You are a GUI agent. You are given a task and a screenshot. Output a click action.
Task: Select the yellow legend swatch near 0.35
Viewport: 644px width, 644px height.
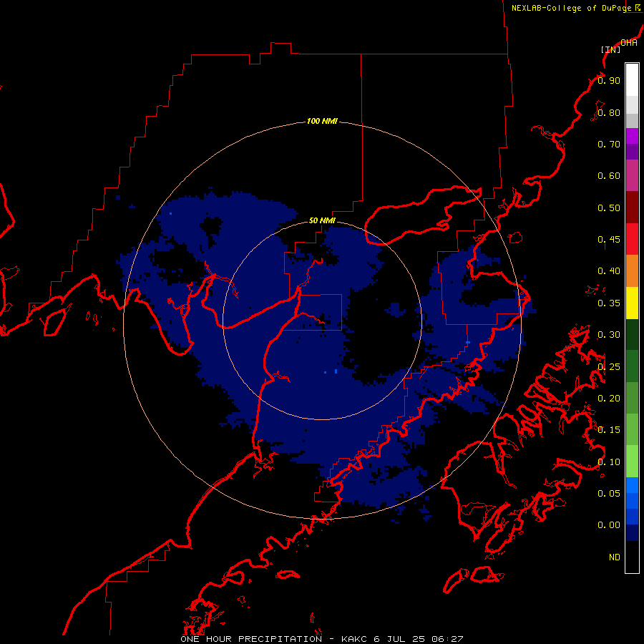(x=632, y=303)
